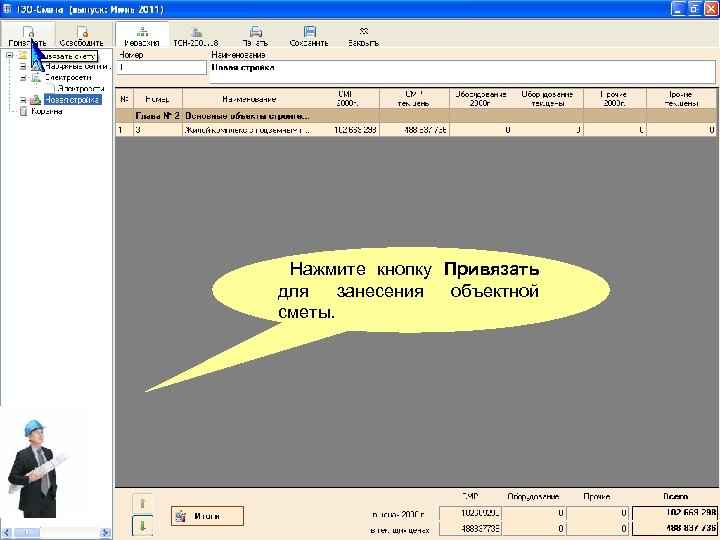Screen dimensions: 720x540
Task: Click the number 3 cell in row 1
Action: coord(158,130)
